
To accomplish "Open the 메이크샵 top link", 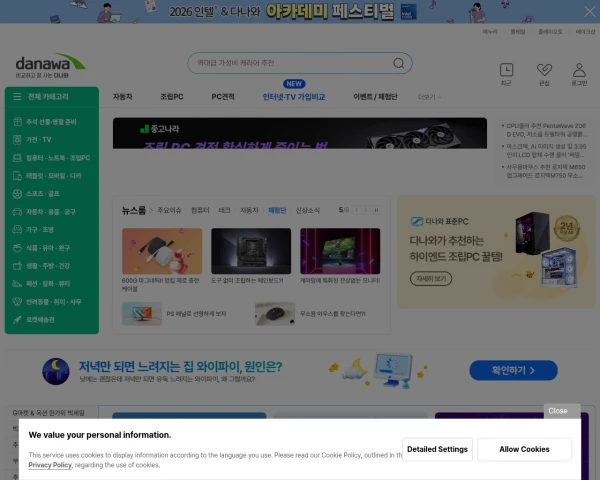I will [x=585, y=32].
